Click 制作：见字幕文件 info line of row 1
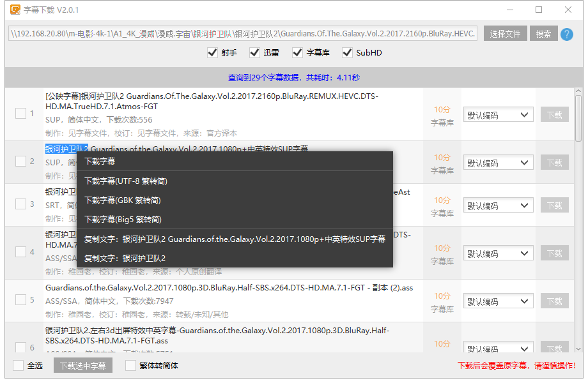The width and height of the screenshot is (588, 383). coord(141,133)
